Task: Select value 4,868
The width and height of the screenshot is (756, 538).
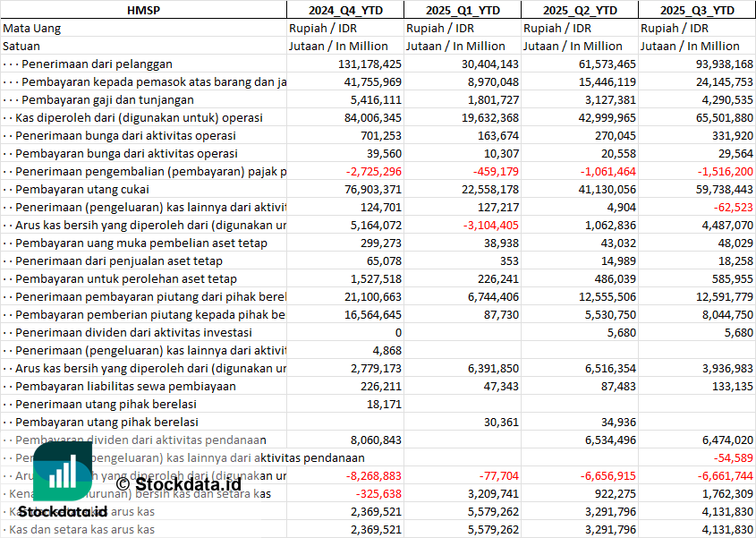Action: click(386, 350)
